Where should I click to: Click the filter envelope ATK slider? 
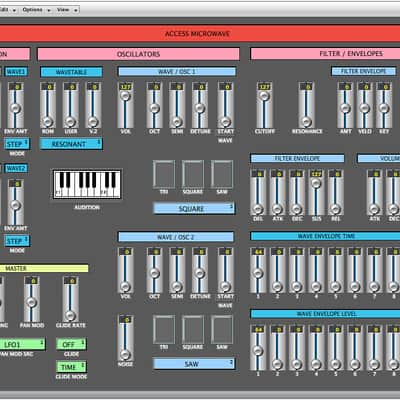tap(277, 192)
